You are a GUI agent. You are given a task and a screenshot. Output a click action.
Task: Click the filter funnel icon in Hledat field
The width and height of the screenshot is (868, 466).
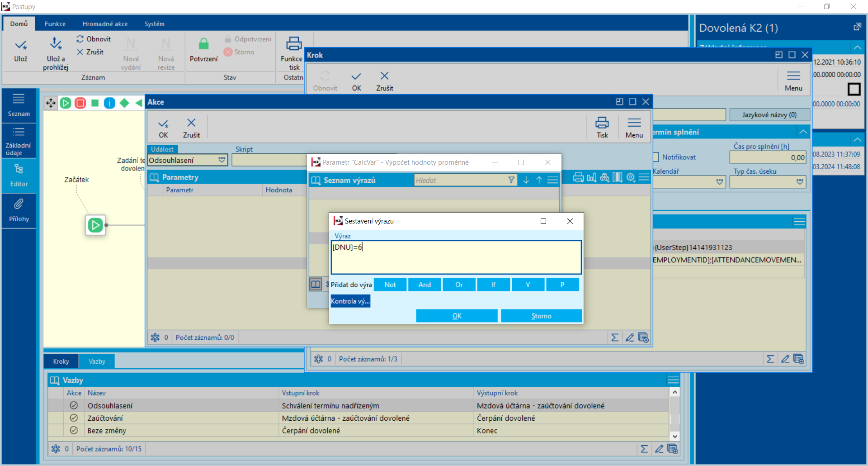coord(511,180)
